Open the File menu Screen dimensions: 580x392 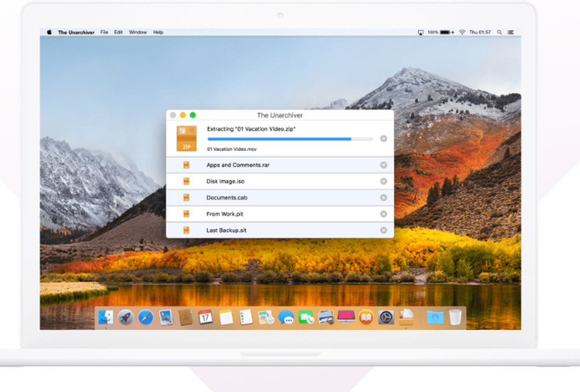(x=104, y=32)
